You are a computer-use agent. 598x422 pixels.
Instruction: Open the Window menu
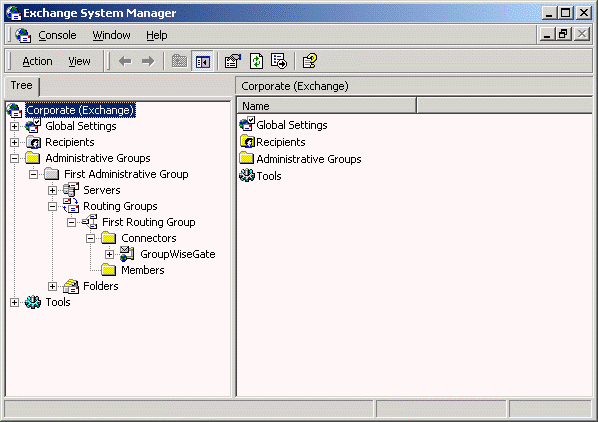coord(111,35)
